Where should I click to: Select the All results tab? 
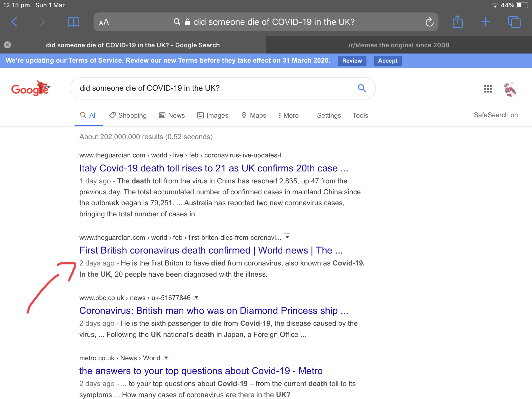[88, 115]
